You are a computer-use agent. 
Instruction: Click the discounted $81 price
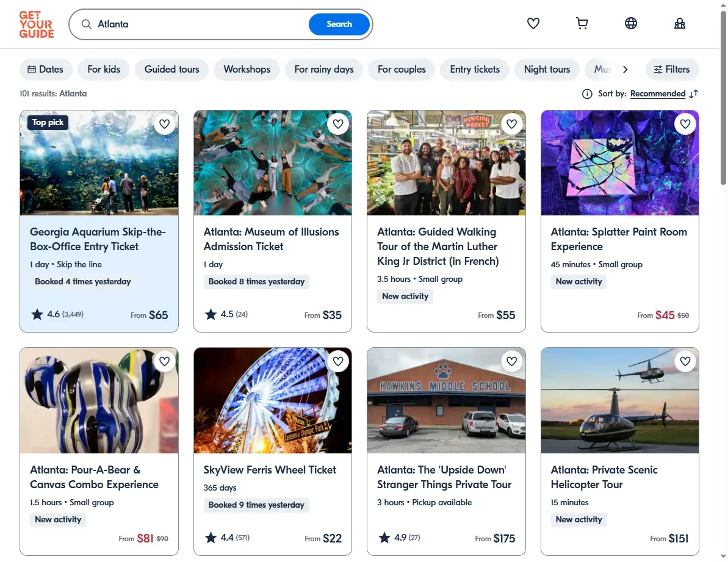(x=145, y=538)
